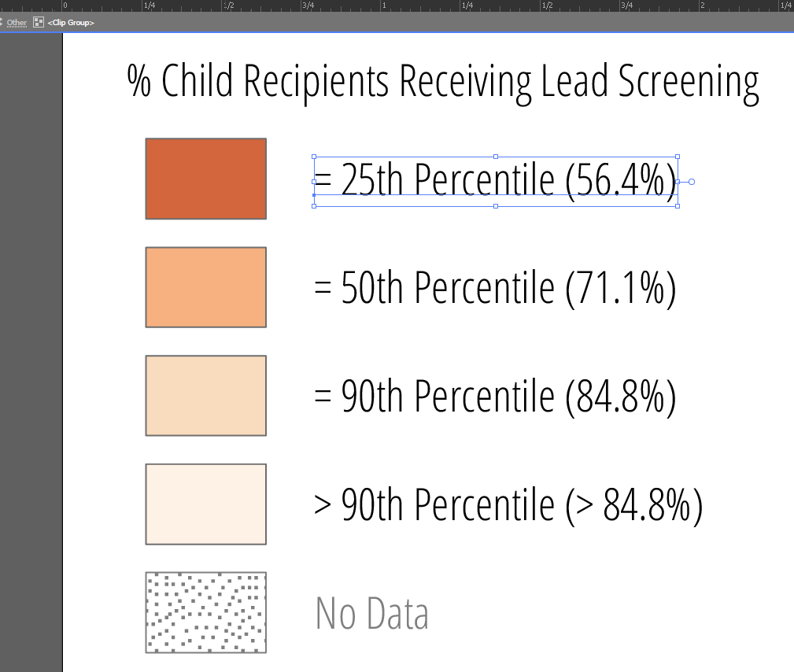Grab the top-center bounding box handle
This screenshot has width=794, height=672.
[x=496, y=157]
